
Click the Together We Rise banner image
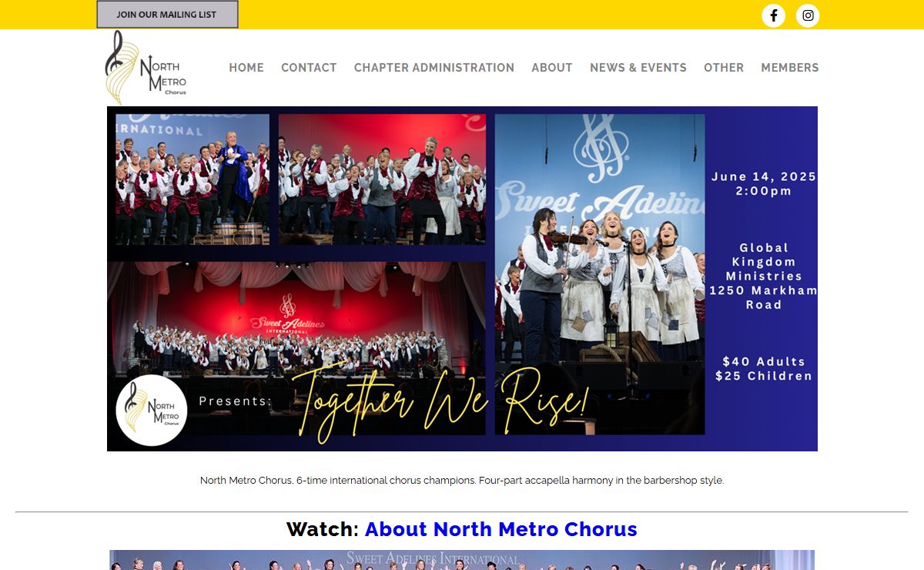point(462,279)
